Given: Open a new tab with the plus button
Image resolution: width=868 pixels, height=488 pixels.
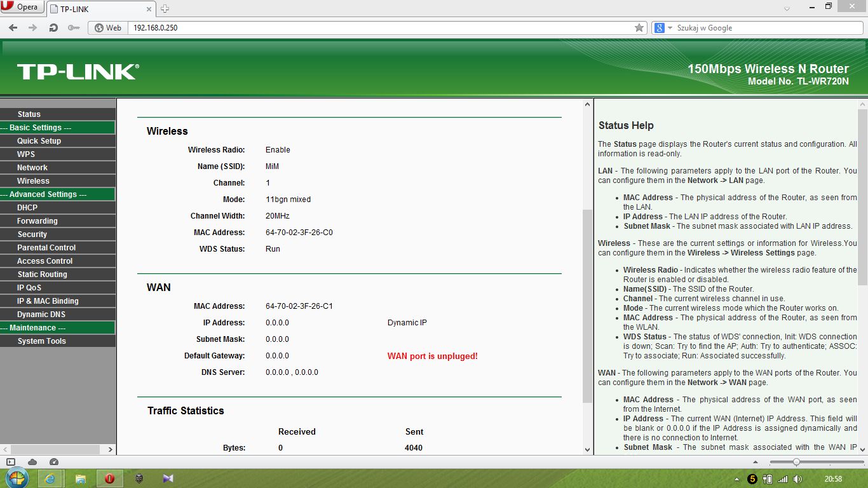Looking at the screenshot, I should [165, 9].
